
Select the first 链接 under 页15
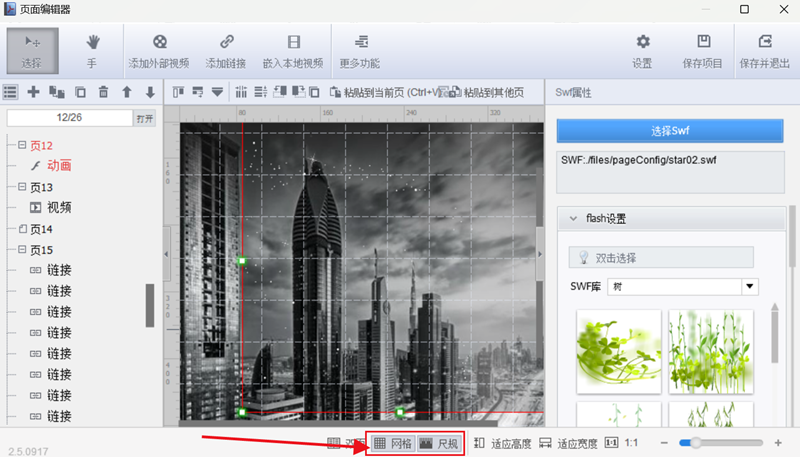[x=59, y=270]
